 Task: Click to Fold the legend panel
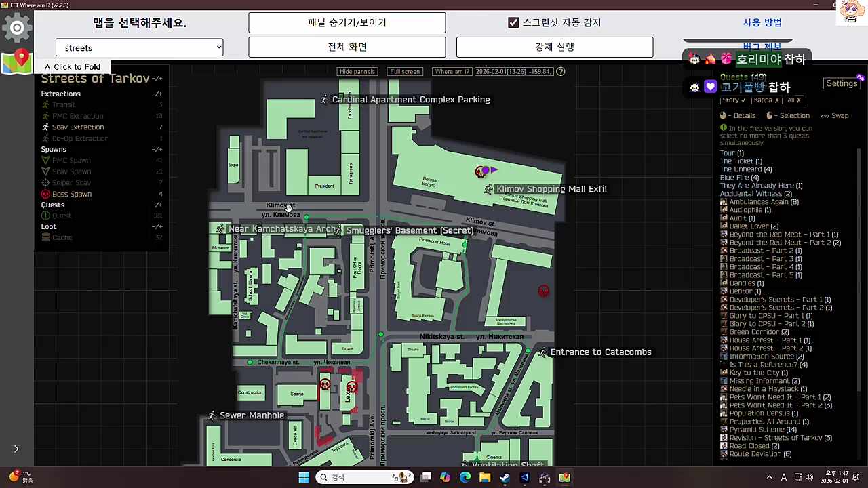[72, 67]
